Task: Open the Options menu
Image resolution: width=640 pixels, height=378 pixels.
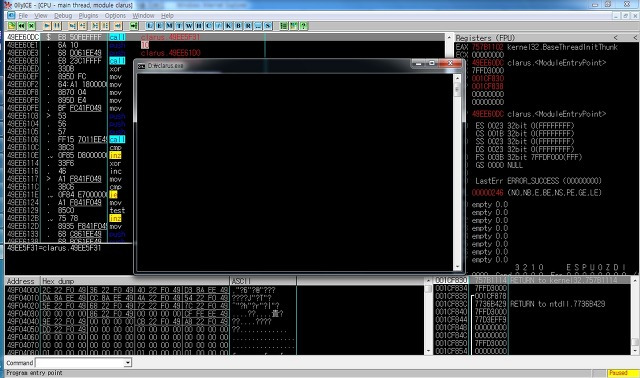Action: pyautogui.click(x=115, y=16)
